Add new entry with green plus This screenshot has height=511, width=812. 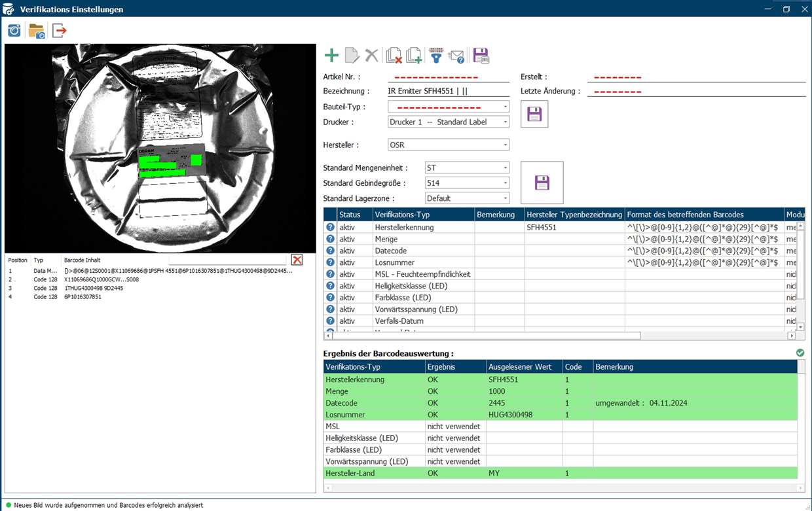click(332, 56)
